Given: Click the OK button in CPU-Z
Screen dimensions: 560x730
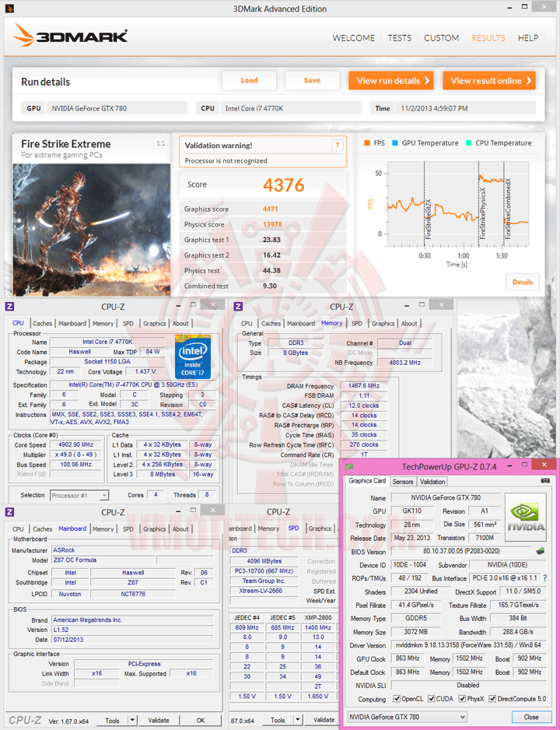Looking at the screenshot, I should click(201, 720).
